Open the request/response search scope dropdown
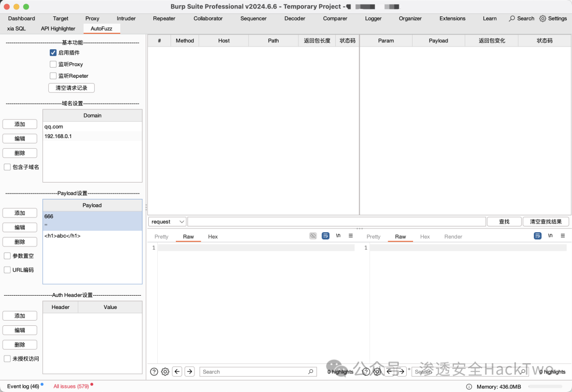The width and height of the screenshot is (572, 392). [x=167, y=222]
